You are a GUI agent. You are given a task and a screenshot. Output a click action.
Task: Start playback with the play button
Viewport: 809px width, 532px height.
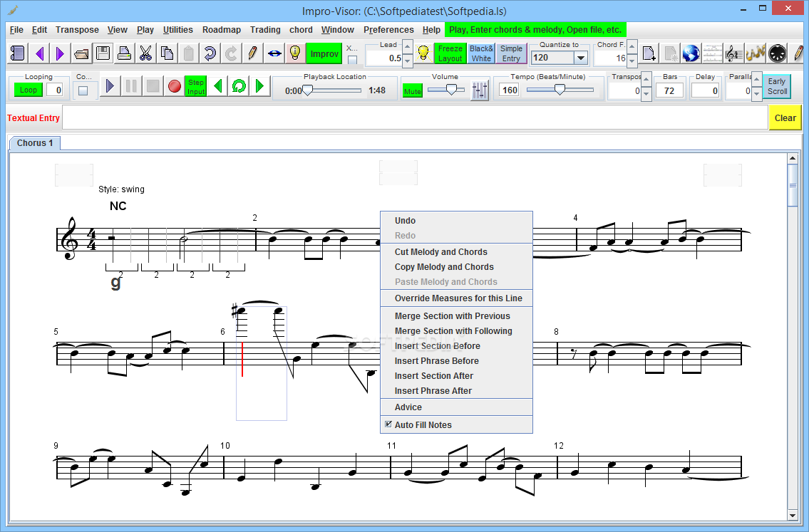tap(110, 86)
